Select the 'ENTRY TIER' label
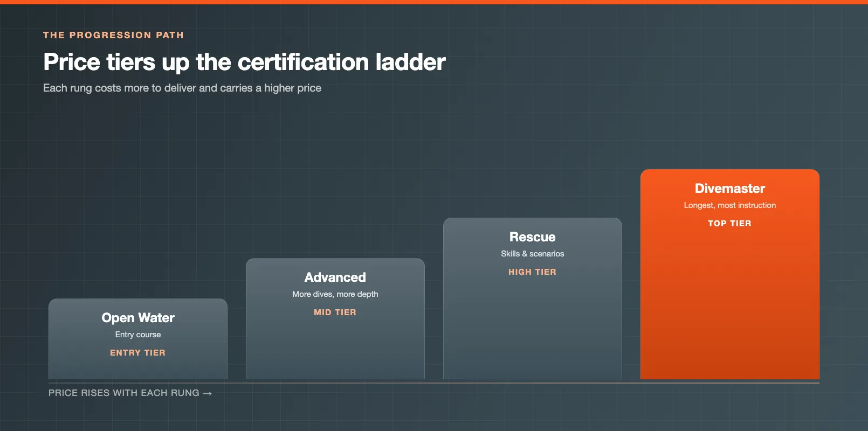Image resolution: width=868 pixels, height=431 pixels. click(x=138, y=353)
